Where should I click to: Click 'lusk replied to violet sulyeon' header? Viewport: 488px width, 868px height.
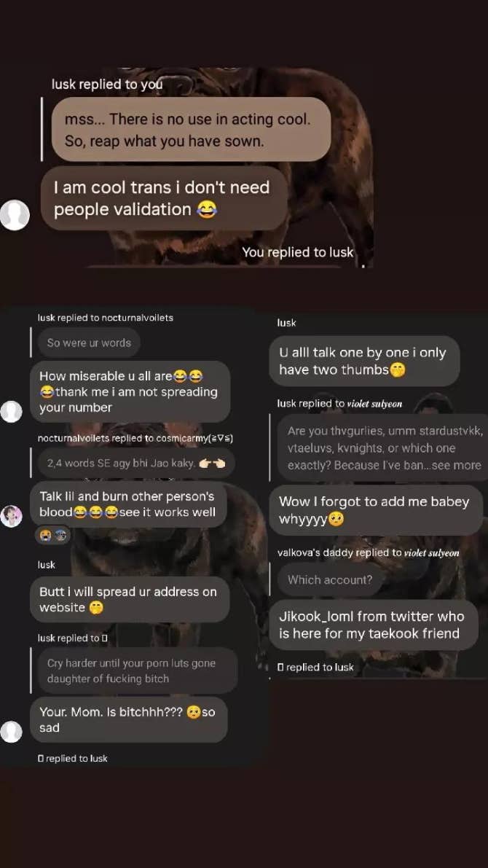[339, 404]
